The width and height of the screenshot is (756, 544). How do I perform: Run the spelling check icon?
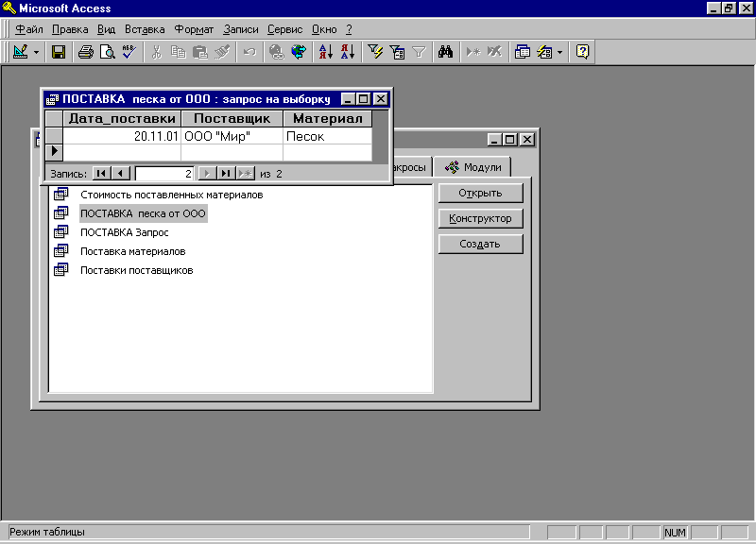pyautogui.click(x=129, y=52)
